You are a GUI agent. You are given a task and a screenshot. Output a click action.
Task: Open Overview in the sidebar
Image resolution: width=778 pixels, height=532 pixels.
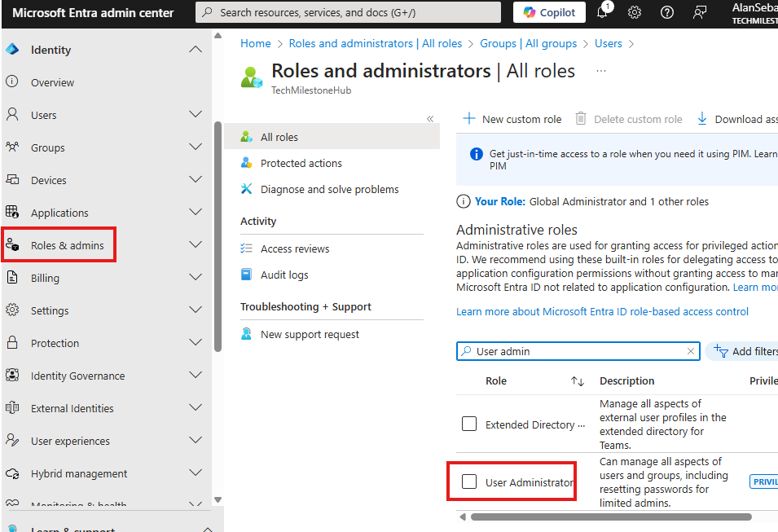(52, 82)
